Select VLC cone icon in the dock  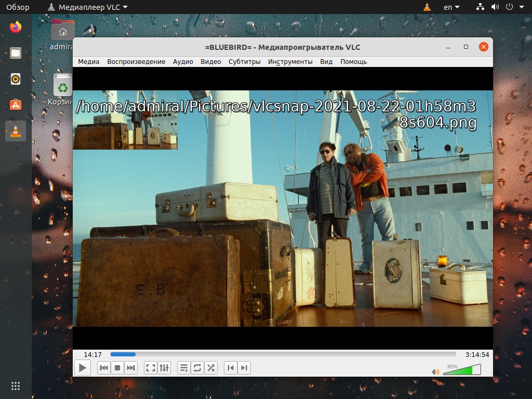coord(16,131)
